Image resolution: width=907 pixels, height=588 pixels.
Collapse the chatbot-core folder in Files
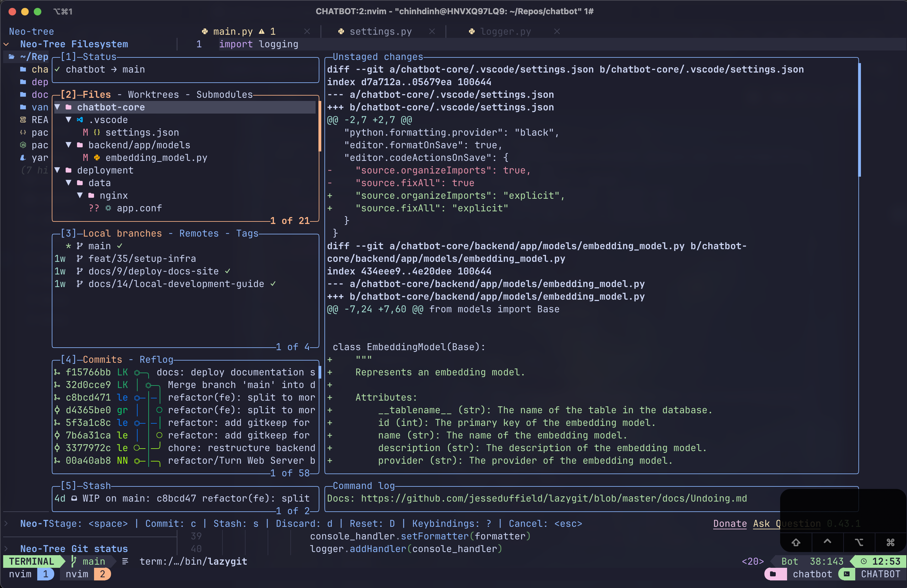[x=57, y=107]
